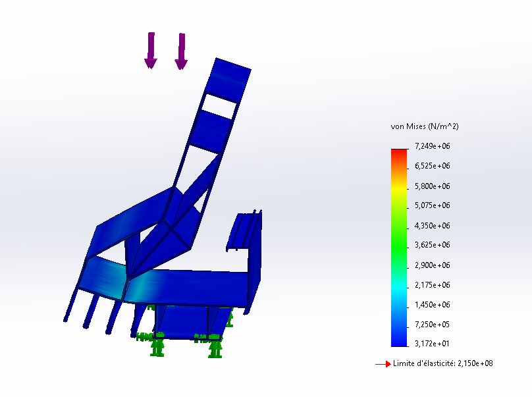Select the minimum value 3,172e+01
Screen dimensions: 532x397
tap(432, 344)
